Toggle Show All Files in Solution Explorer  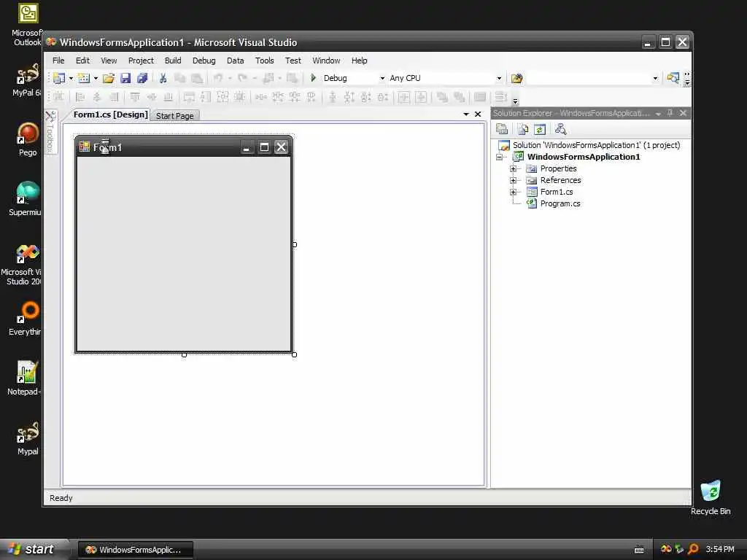pos(522,129)
